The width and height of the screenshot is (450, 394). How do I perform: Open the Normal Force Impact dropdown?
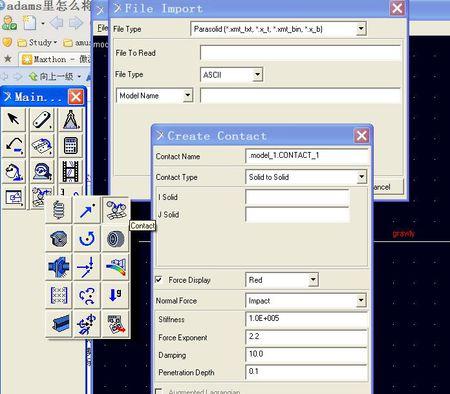coord(361,301)
